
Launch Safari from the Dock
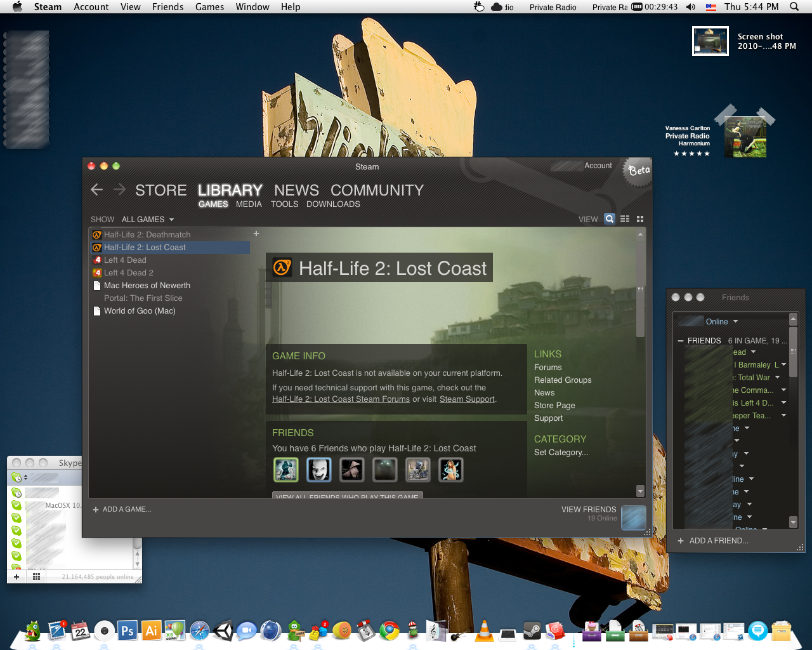(199, 631)
